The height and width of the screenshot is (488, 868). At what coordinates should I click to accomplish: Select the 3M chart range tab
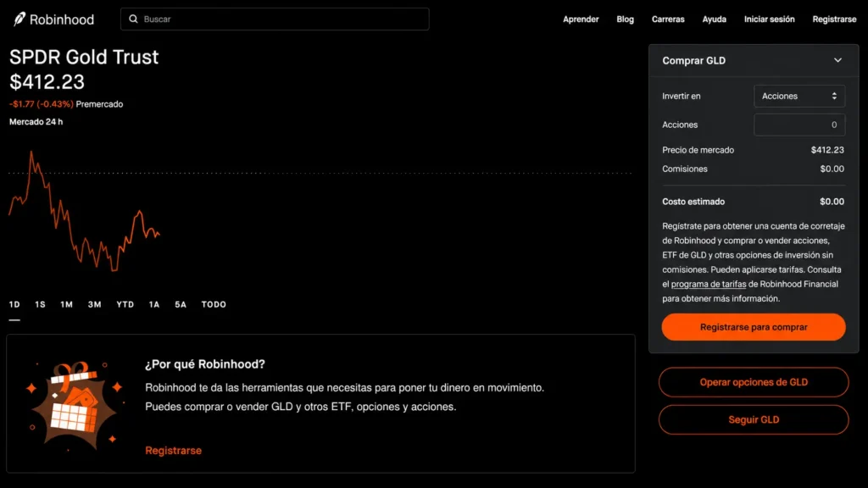point(95,305)
